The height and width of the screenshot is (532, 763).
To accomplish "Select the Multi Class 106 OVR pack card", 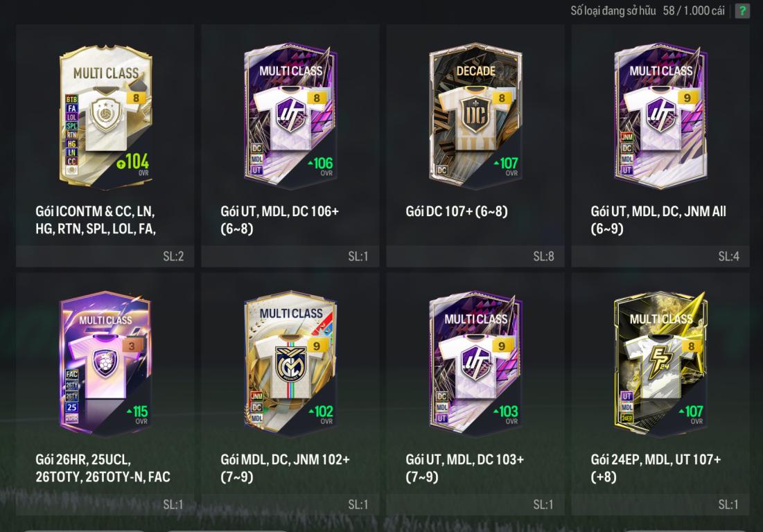I will (290, 116).
